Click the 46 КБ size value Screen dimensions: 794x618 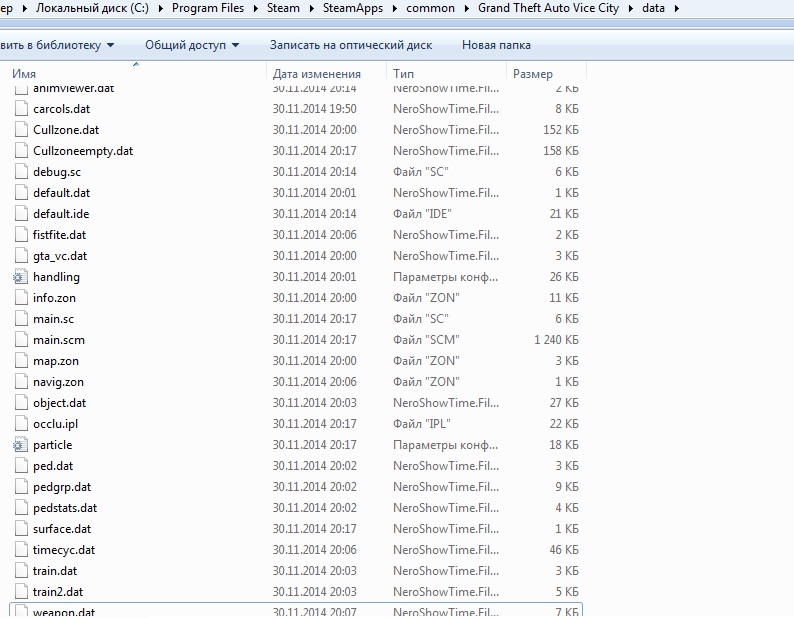click(x=564, y=550)
